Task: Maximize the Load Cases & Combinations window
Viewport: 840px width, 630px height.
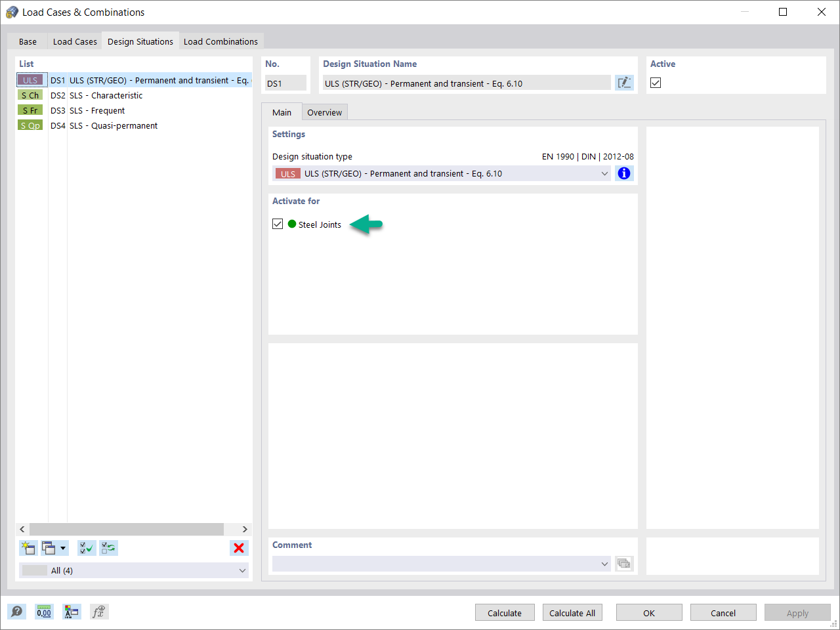Action: point(783,12)
